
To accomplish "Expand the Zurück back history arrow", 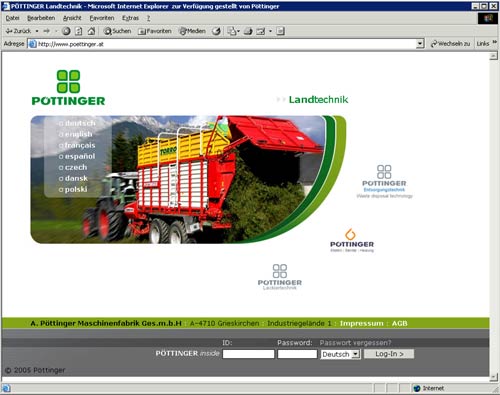I will 37,31.
